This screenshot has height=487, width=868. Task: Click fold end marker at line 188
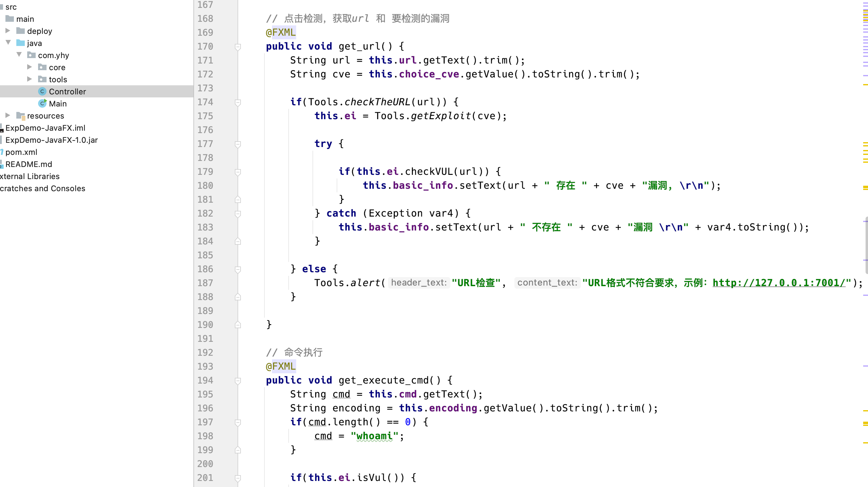(238, 297)
